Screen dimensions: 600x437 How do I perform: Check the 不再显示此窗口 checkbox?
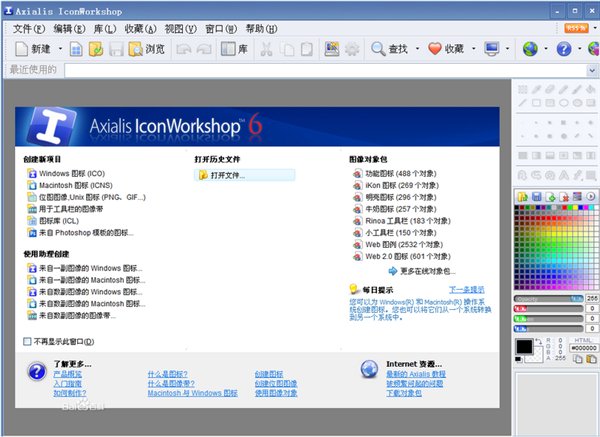[x=27, y=341]
